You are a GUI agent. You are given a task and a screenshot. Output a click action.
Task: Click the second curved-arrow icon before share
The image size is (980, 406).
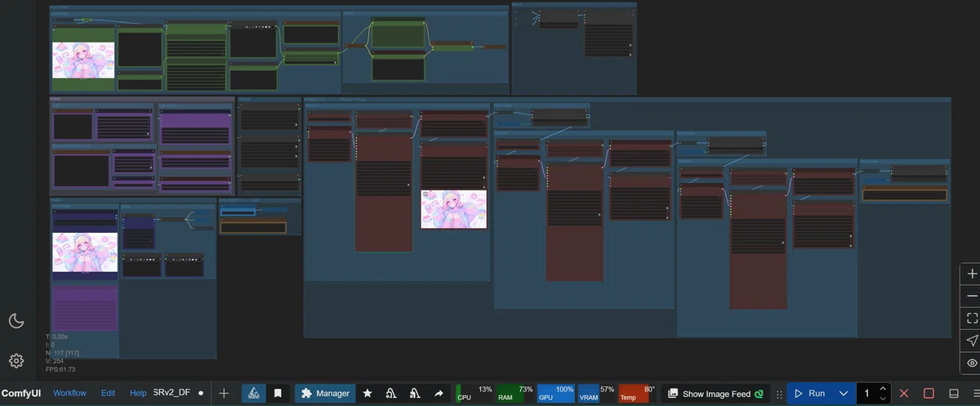point(415,393)
